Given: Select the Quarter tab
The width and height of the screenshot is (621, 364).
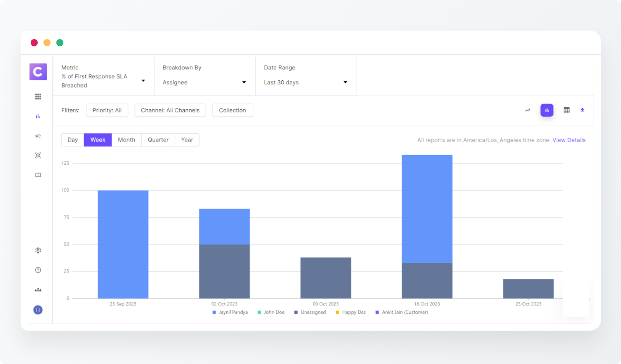Looking at the screenshot, I should (158, 140).
